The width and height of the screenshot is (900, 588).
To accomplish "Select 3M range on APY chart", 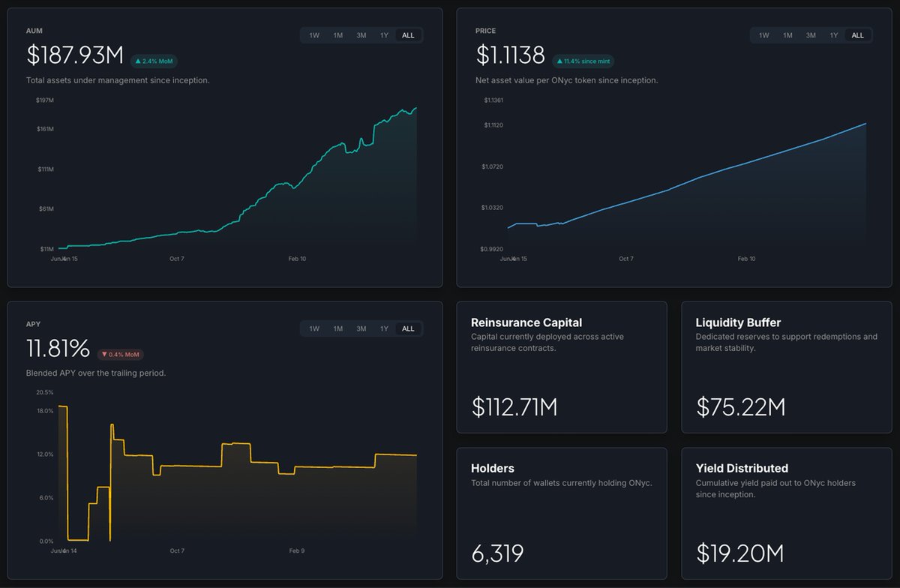I will click(x=361, y=328).
